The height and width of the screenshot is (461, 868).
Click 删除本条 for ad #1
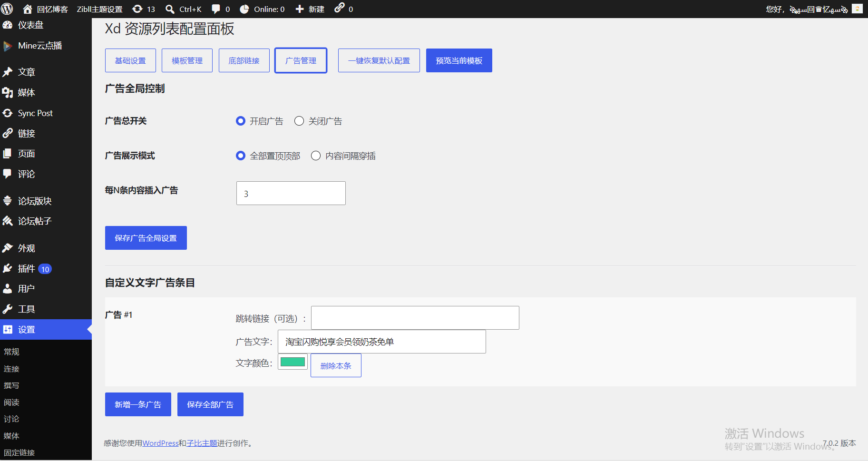[336, 365]
